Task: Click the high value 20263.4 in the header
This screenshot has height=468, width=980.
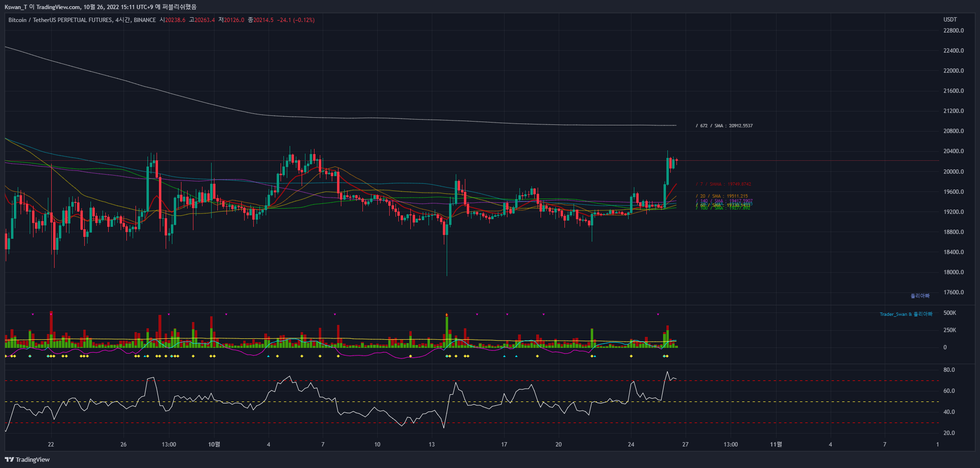Action: click(x=204, y=20)
